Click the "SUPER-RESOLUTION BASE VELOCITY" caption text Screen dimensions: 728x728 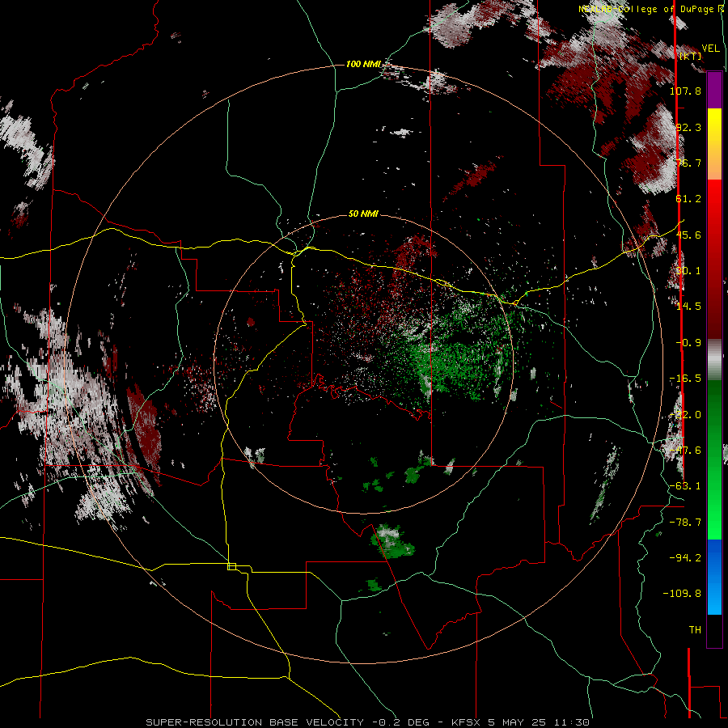tap(255, 722)
